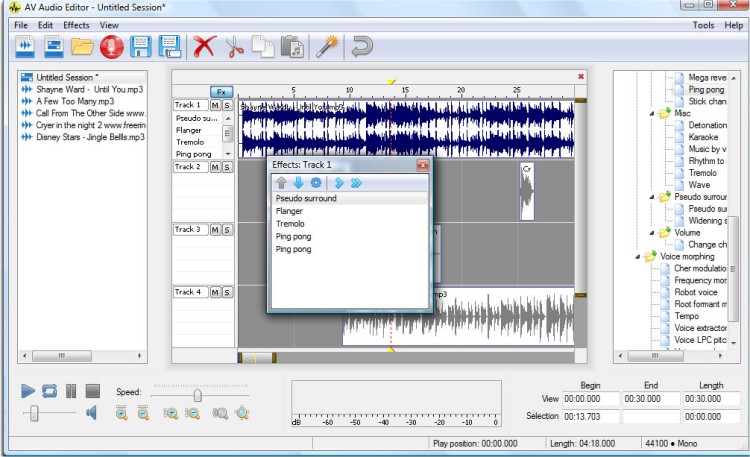Image resolution: width=750 pixels, height=457 pixels.
Task: Click the undo arrow icon in toolbar
Action: [362, 46]
